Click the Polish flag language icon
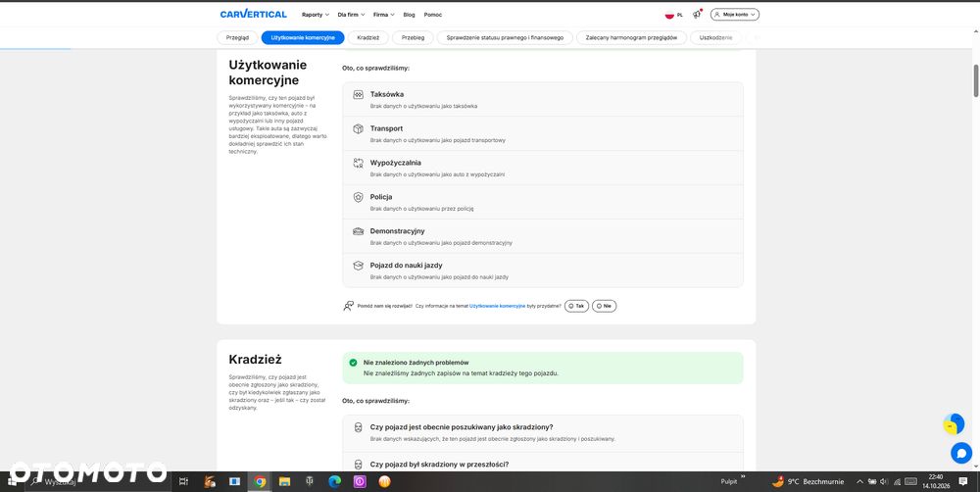This screenshot has height=492, width=980. pos(669,15)
